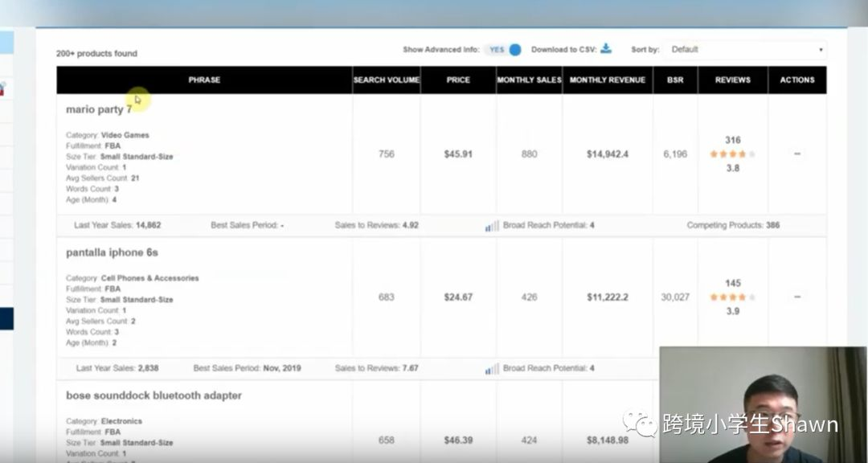Sort by MONTHLY REVENUE column header
The height and width of the screenshot is (463, 868).
[x=608, y=80]
